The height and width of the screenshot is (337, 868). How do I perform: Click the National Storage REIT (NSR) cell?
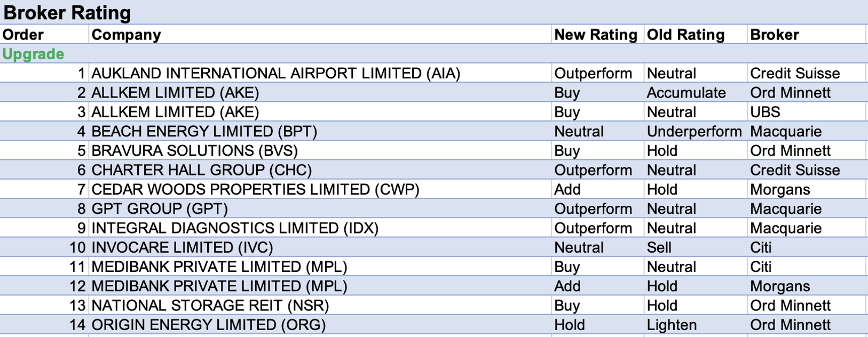tap(210, 306)
